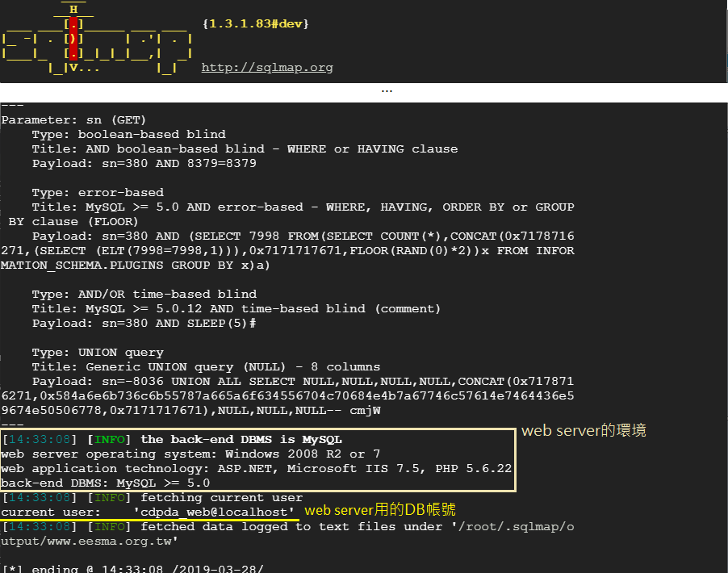Screen dimensions: 728x573
Task: Click output path 'utput/www.eesma.org.tw'
Action: click(90, 542)
